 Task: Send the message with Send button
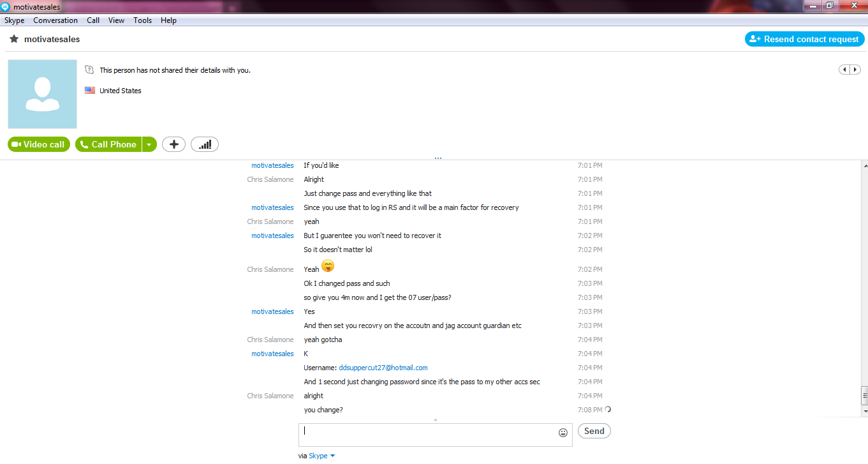click(x=594, y=431)
